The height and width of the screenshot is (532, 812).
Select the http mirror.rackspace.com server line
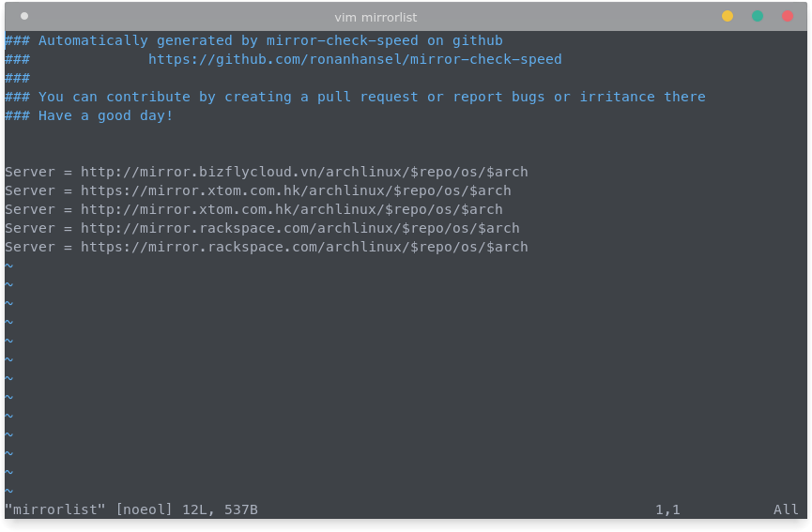tap(262, 228)
